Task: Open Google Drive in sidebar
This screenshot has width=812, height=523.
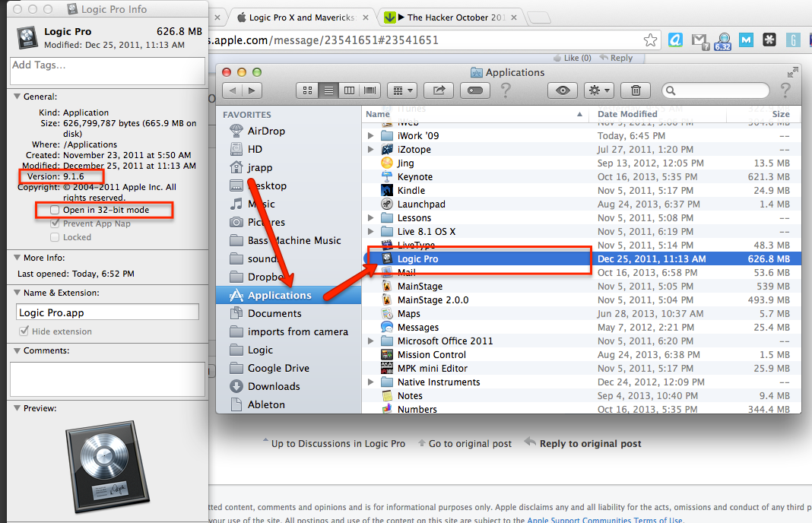Action: pos(288,368)
